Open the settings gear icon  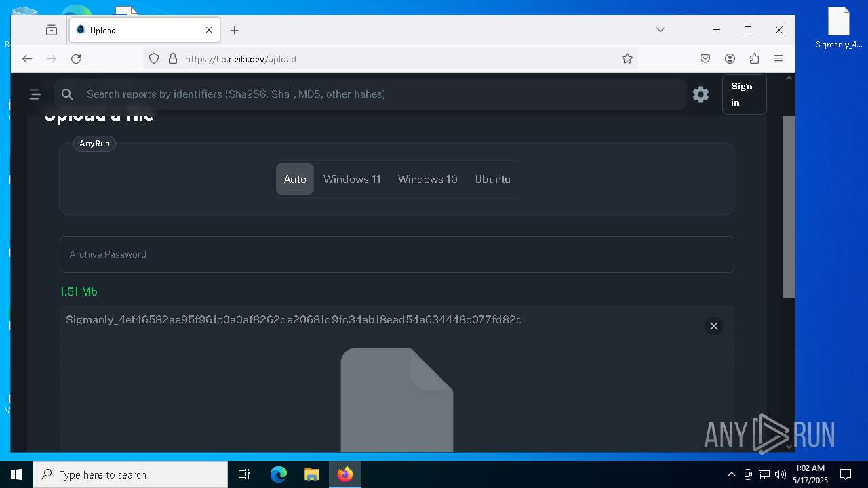coord(701,94)
